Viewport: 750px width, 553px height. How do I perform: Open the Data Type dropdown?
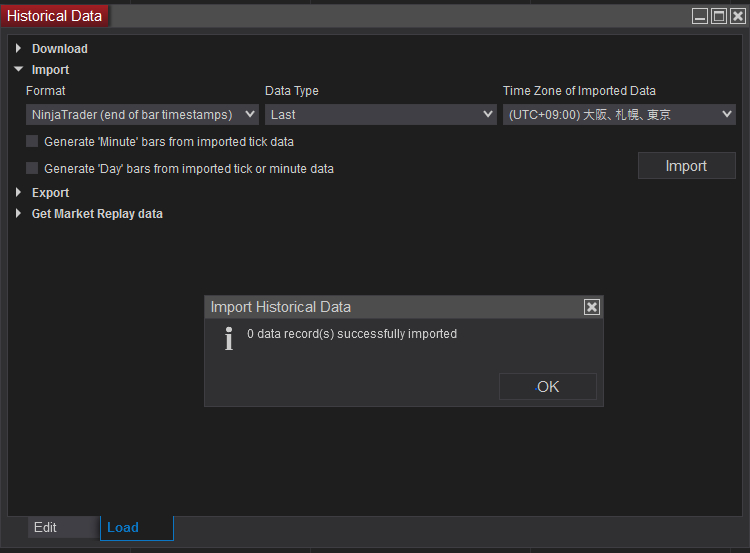[x=380, y=115]
